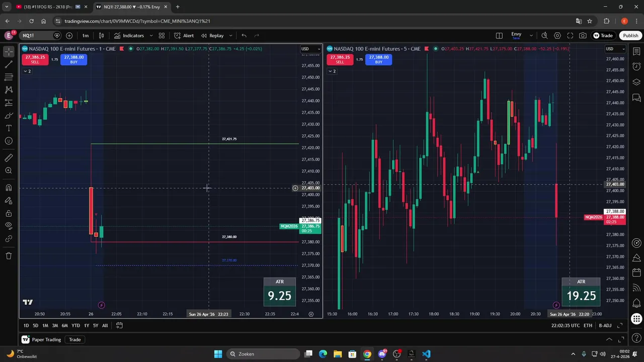This screenshot has height=362, width=644.
Task: Open the Indicators dialog
Action: 129,36
